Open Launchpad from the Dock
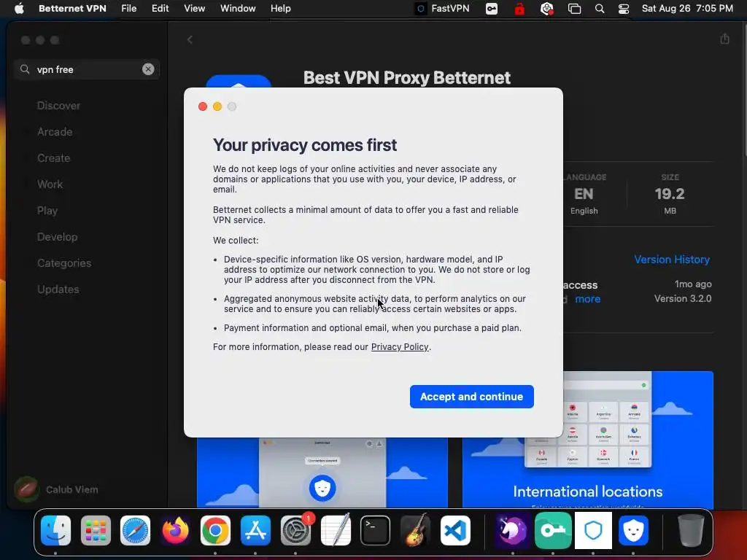This screenshot has width=747, height=560. pyautogui.click(x=96, y=530)
